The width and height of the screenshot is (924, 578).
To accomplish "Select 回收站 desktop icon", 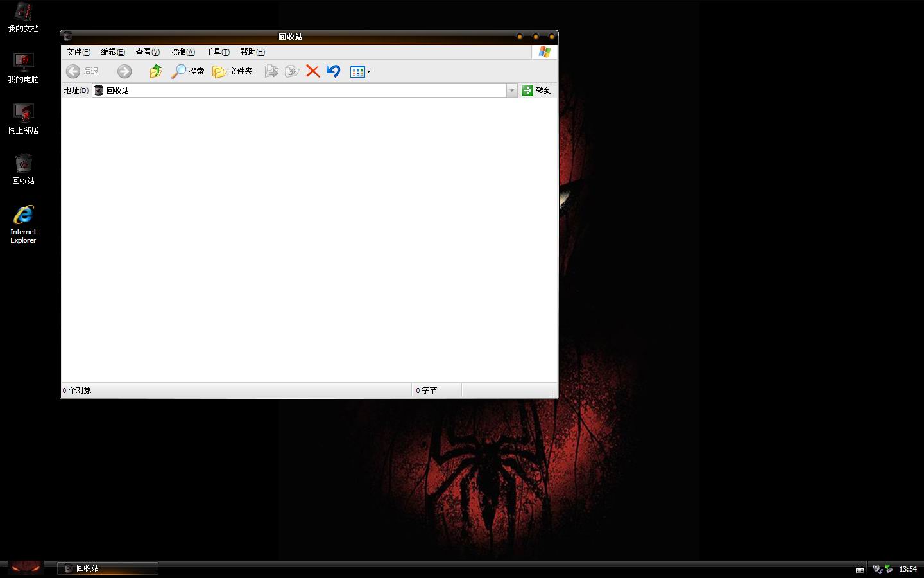I will tap(23, 170).
